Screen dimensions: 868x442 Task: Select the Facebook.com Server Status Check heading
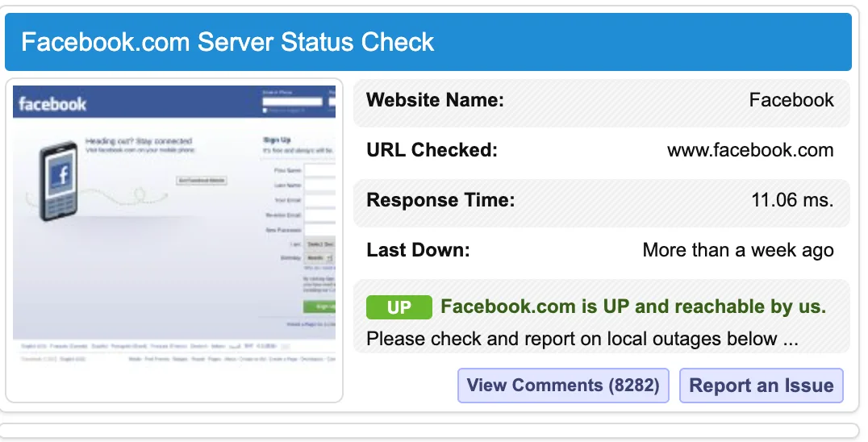pyautogui.click(x=227, y=42)
